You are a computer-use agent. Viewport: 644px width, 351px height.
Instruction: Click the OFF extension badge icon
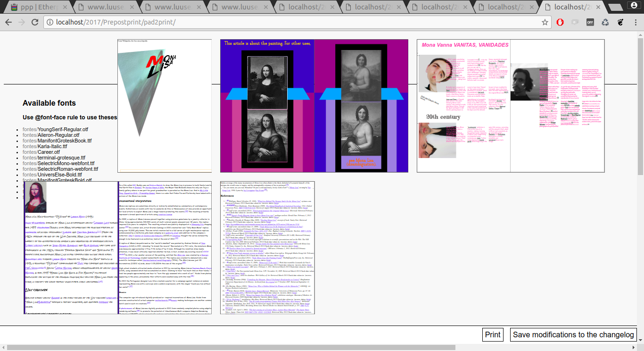coord(590,22)
